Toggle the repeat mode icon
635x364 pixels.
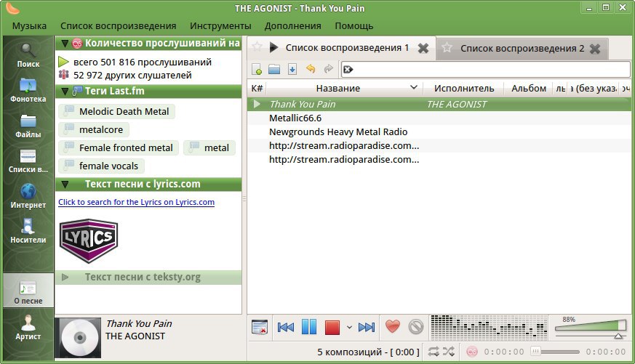[434, 352]
